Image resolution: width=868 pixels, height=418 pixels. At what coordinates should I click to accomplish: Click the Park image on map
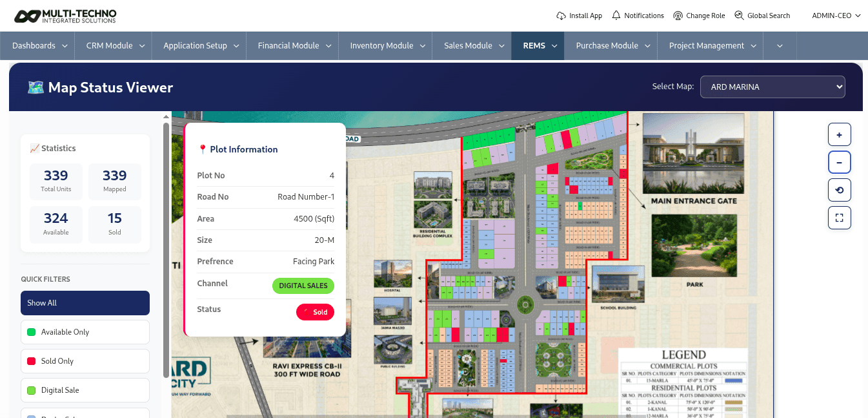[694, 246]
